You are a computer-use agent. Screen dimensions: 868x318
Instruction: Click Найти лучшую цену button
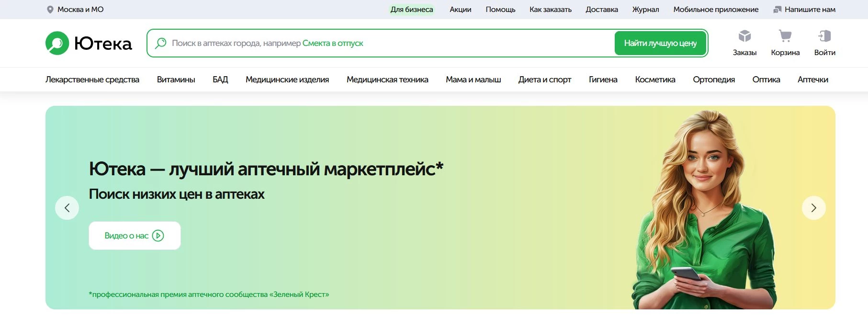coord(660,43)
